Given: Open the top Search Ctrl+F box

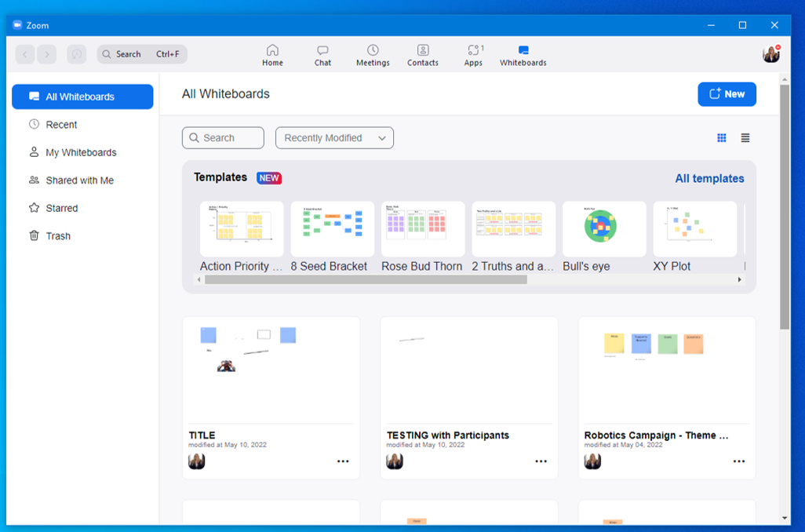Looking at the screenshot, I should point(142,54).
